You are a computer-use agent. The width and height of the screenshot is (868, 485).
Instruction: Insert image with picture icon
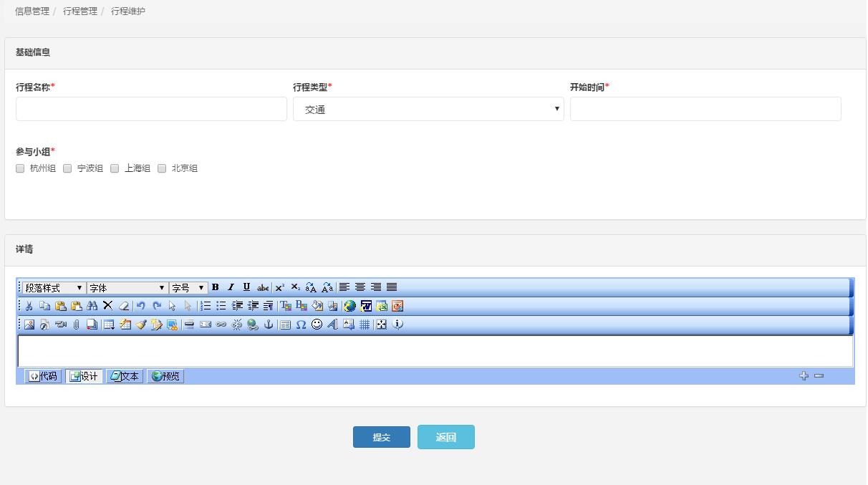tap(29, 325)
